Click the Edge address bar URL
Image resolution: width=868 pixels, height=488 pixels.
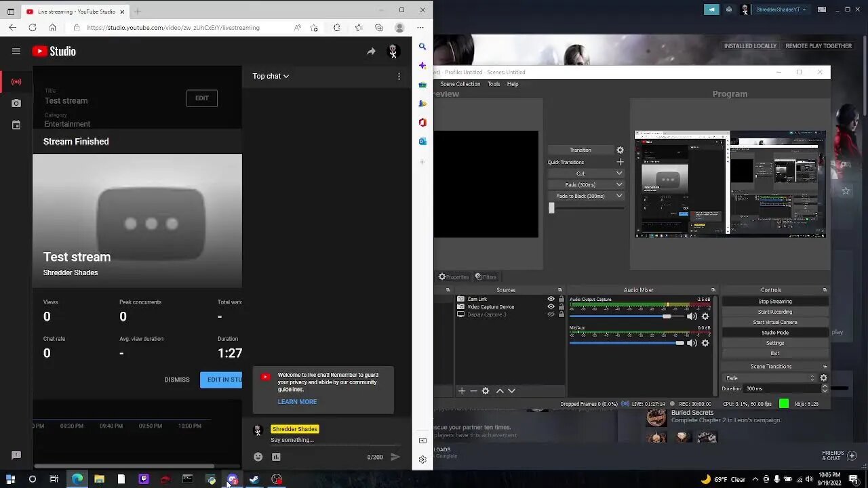coord(173,28)
